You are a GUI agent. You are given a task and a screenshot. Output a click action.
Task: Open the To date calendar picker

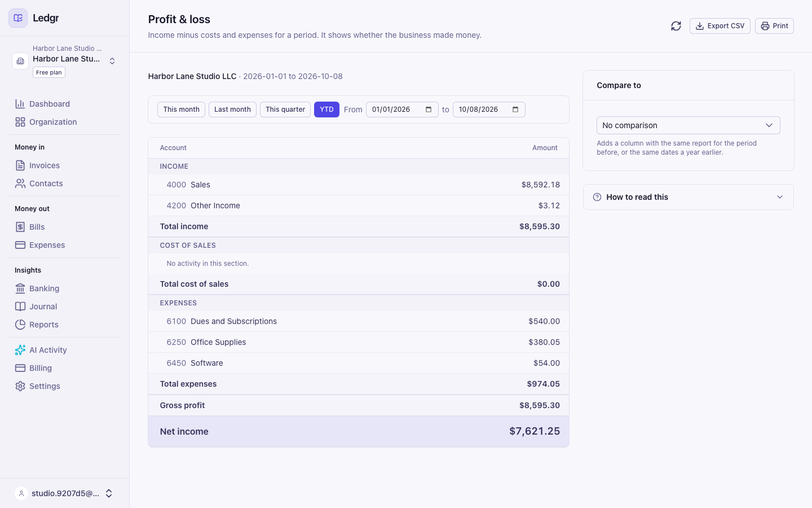[x=515, y=110]
